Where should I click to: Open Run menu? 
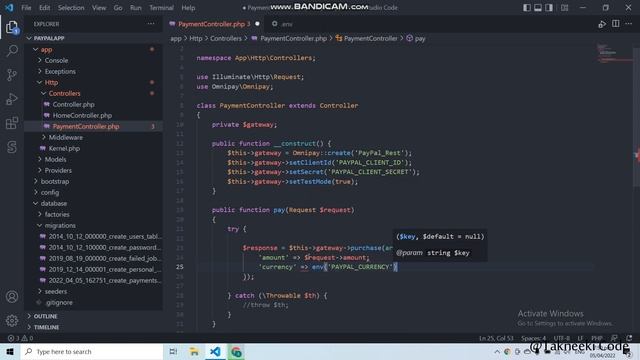tap(136, 8)
